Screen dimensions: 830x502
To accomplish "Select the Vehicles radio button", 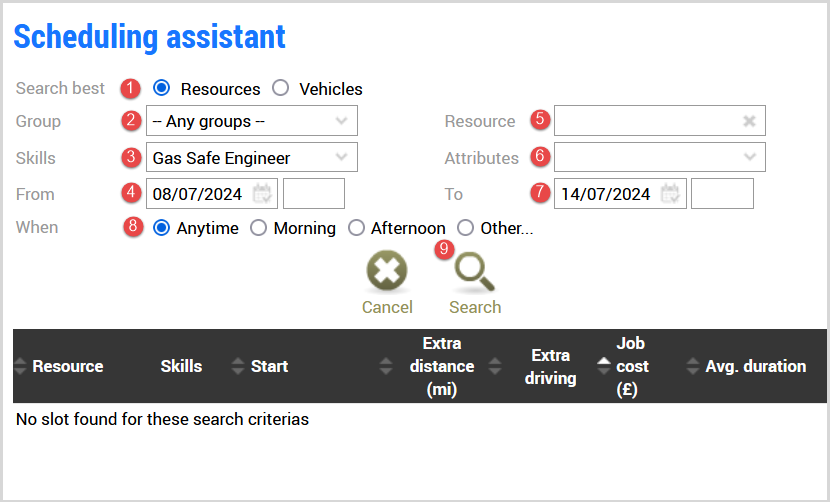I will point(281,88).
